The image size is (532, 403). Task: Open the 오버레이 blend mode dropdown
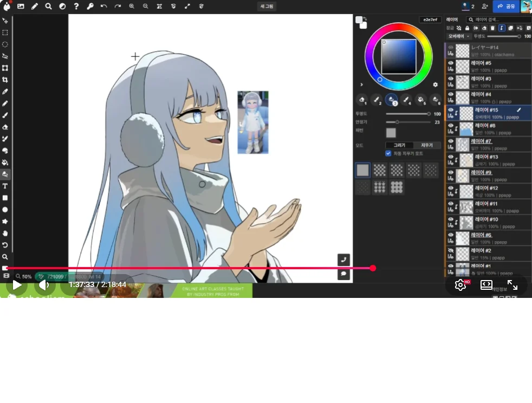(458, 36)
